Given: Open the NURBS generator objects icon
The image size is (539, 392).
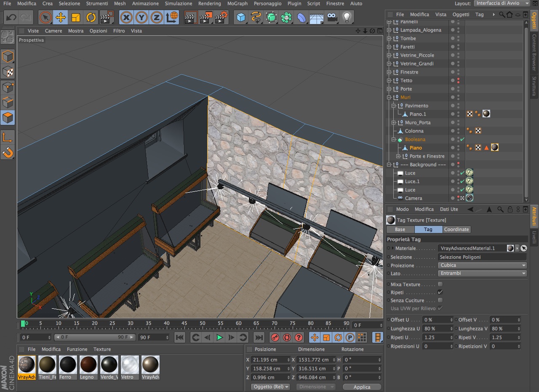Looking at the screenshot, I should pos(271,18).
